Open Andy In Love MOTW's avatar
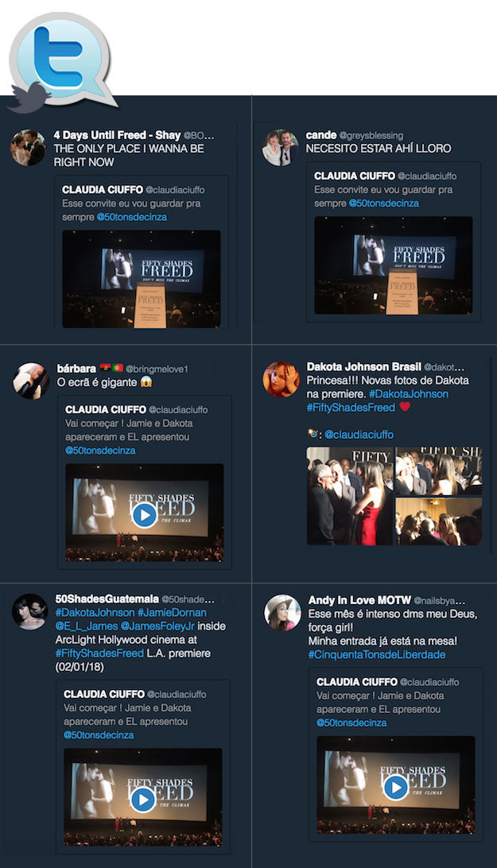497x868 pixels. coord(282,613)
